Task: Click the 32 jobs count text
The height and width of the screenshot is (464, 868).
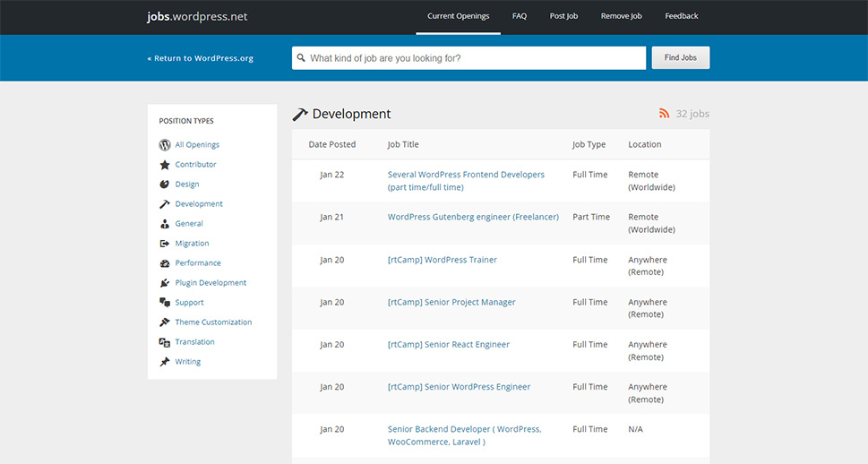Action: [x=692, y=114]
